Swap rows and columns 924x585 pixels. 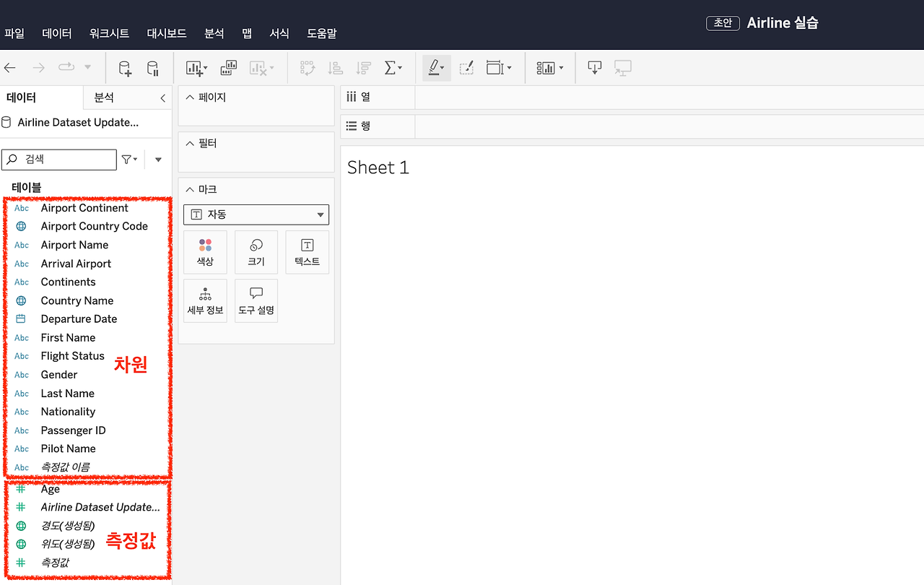308,69
